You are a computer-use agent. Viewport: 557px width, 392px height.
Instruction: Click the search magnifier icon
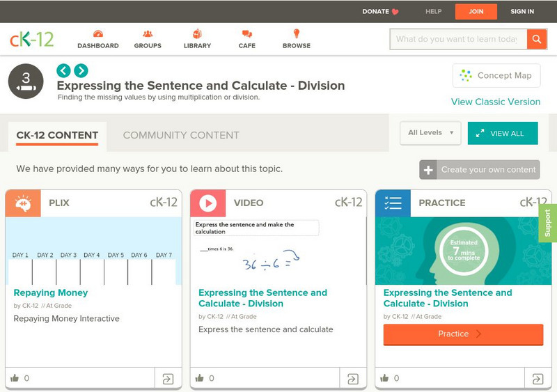click(537, 39)
